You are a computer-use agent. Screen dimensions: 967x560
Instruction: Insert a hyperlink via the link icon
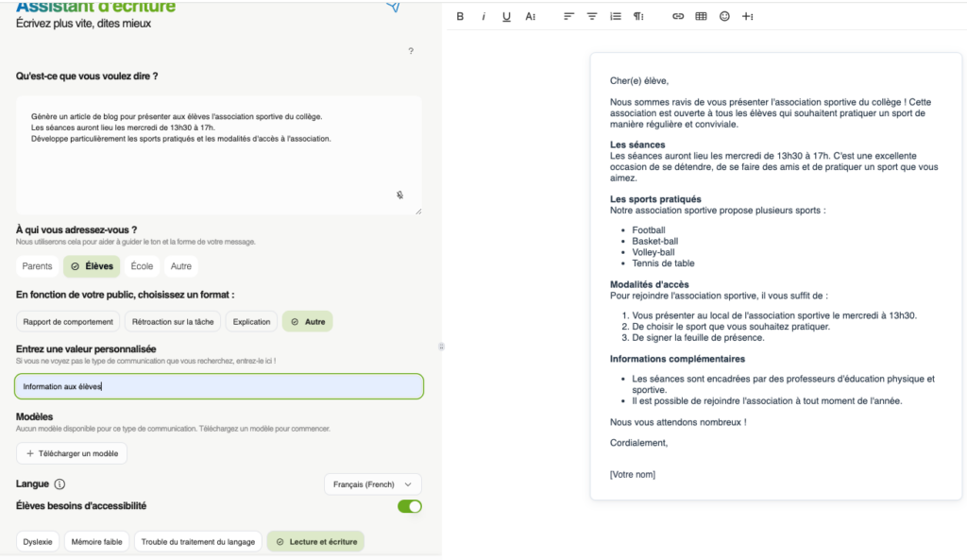(x=677, y=16)
